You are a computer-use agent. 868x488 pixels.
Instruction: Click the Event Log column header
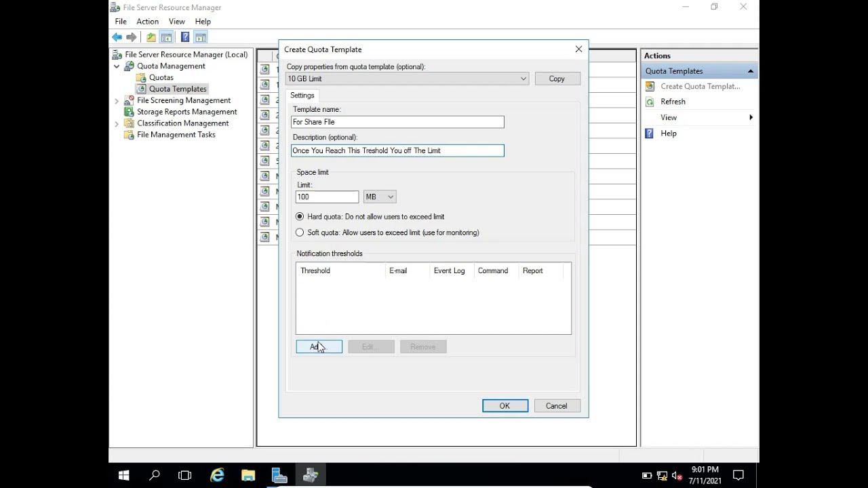click(452, 270)
